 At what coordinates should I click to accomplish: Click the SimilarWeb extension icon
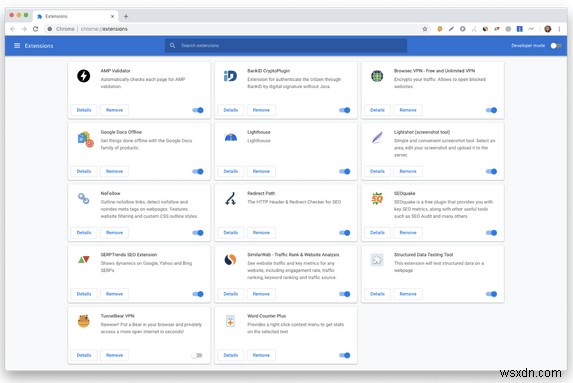[x=230, y=260]
